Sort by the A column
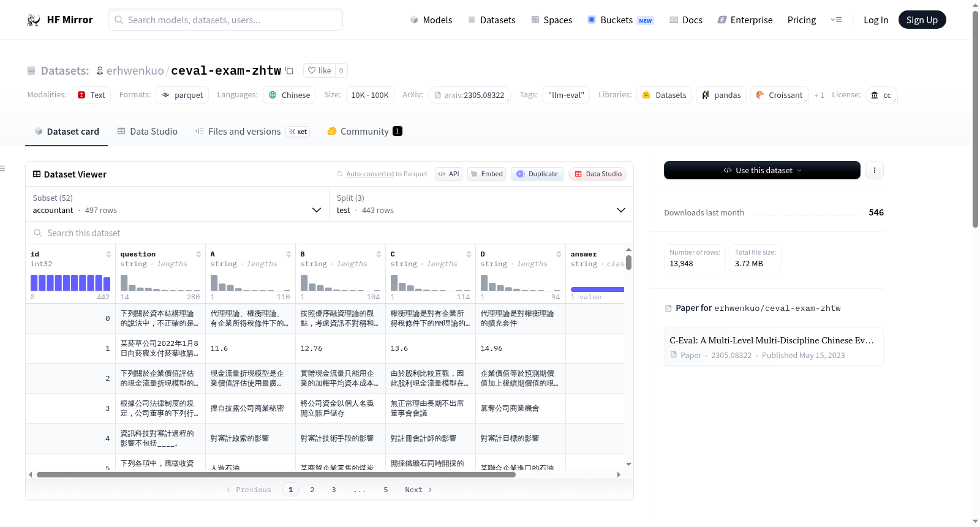 point(288,254)
